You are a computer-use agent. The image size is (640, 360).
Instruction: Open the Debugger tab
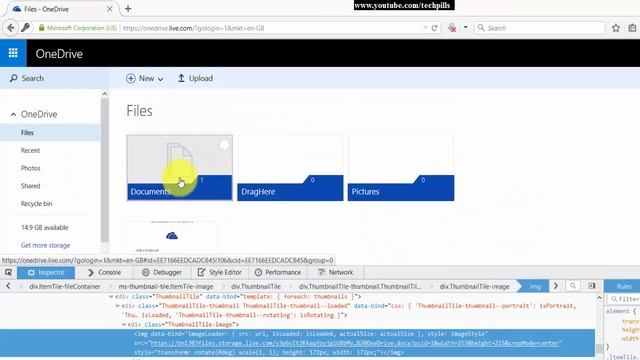pos(162,272)
